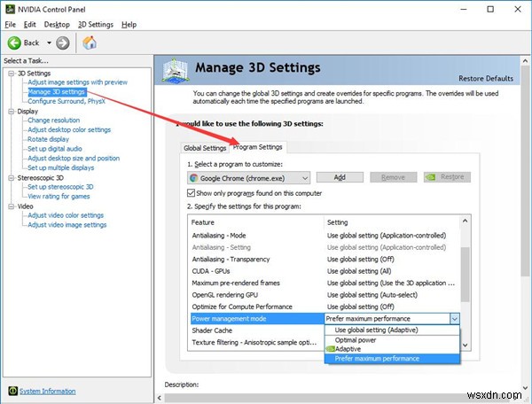This screenshot has height=404, width=532.
Task: Choose Adaptive option in dropdown
Action: pos(392,349)
